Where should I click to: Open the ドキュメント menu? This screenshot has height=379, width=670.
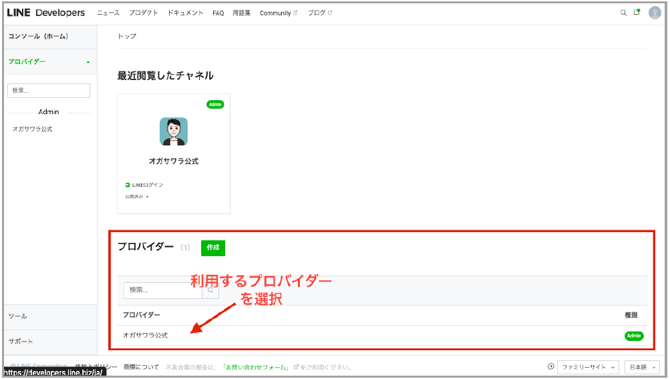(185, 13)
